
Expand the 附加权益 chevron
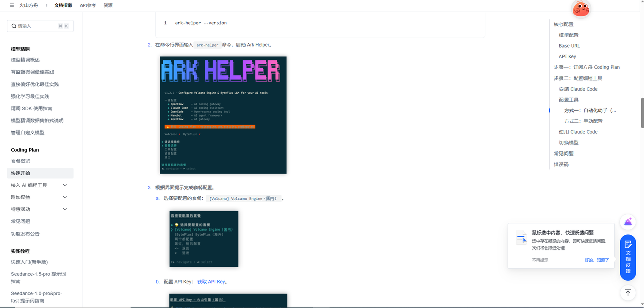65,197
